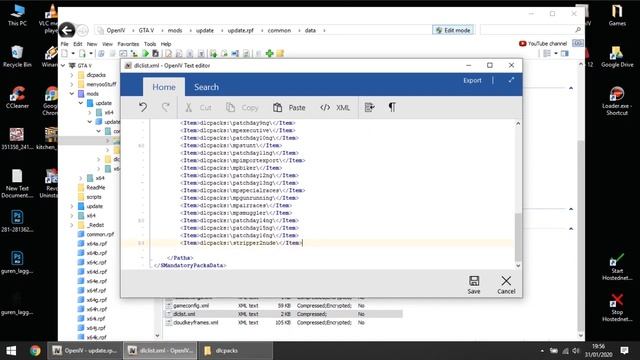Open the Tools menu in OpenIV
Viewport: 640px width, 360px height.
(150, 44)
